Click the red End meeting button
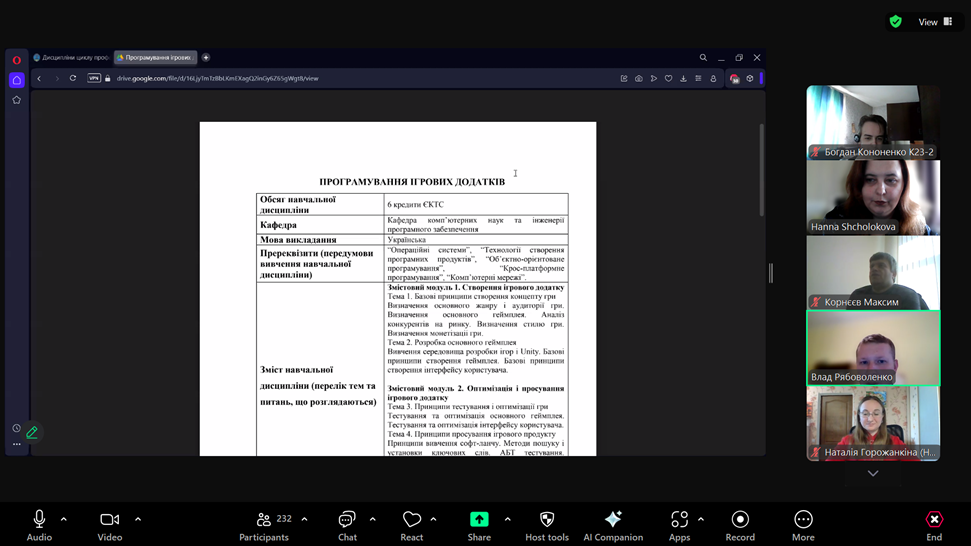971x546 pixels. point(934,526)
